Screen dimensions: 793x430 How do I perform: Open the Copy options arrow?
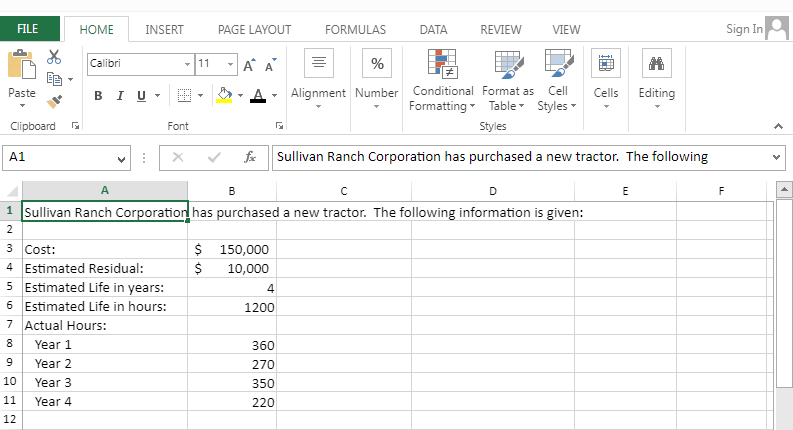(70, 79)
